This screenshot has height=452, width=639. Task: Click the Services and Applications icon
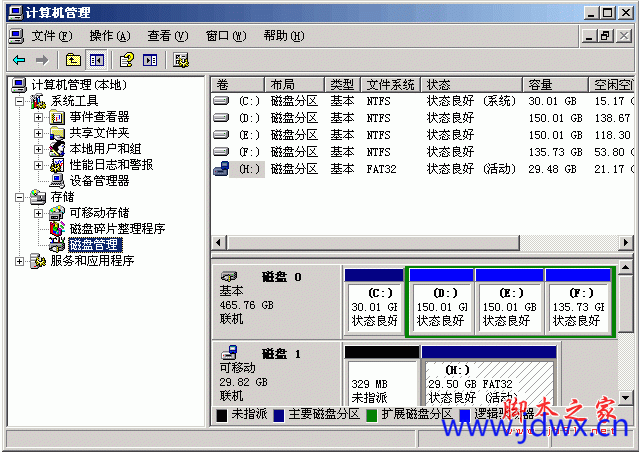click(x=38, y=261)
